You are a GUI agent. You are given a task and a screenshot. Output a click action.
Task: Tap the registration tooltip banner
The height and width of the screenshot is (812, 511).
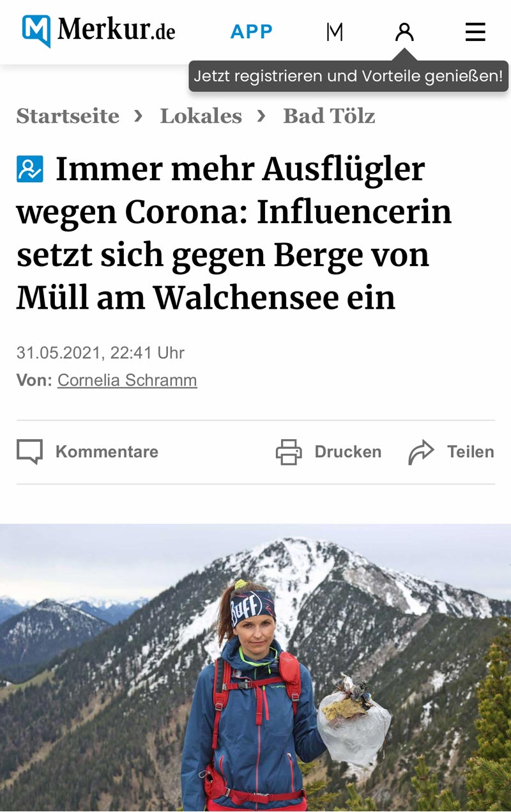[x=349, y=76]
